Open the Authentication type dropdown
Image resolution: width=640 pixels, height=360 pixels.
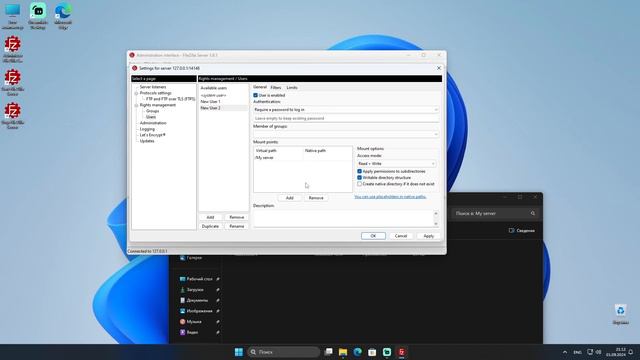[346, 110]
